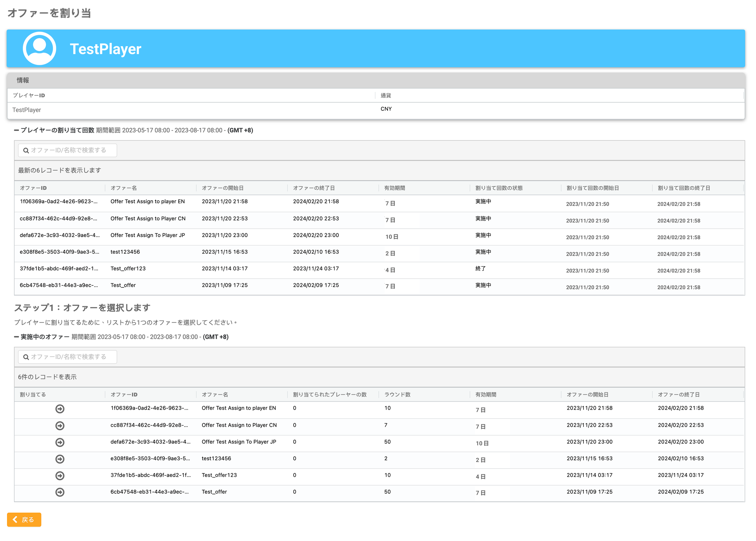Screen dimensions: 756x541
Task: Collapse the プレイヤーの割り当て回数 section
Action: 16,130
